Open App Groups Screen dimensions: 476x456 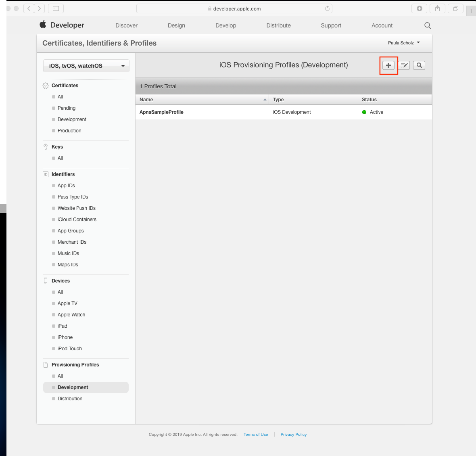(x=71, y=231)
